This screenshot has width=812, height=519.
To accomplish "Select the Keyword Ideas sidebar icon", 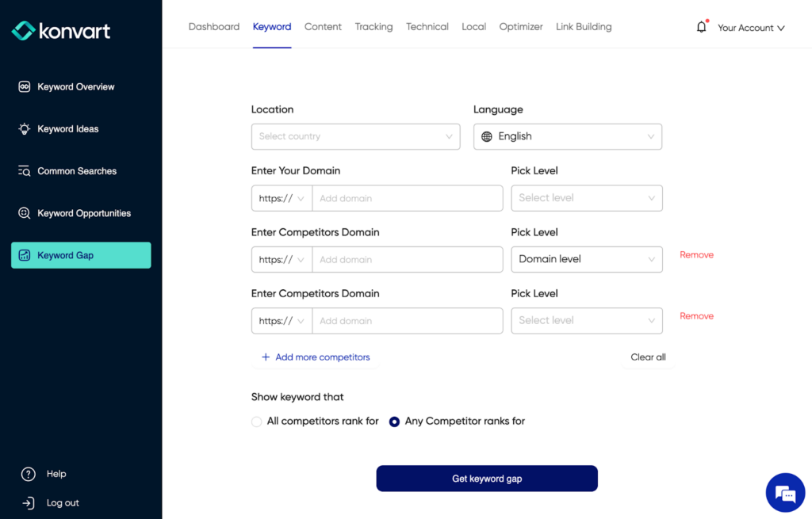I will pyautogui.click(x=26, y=128).
